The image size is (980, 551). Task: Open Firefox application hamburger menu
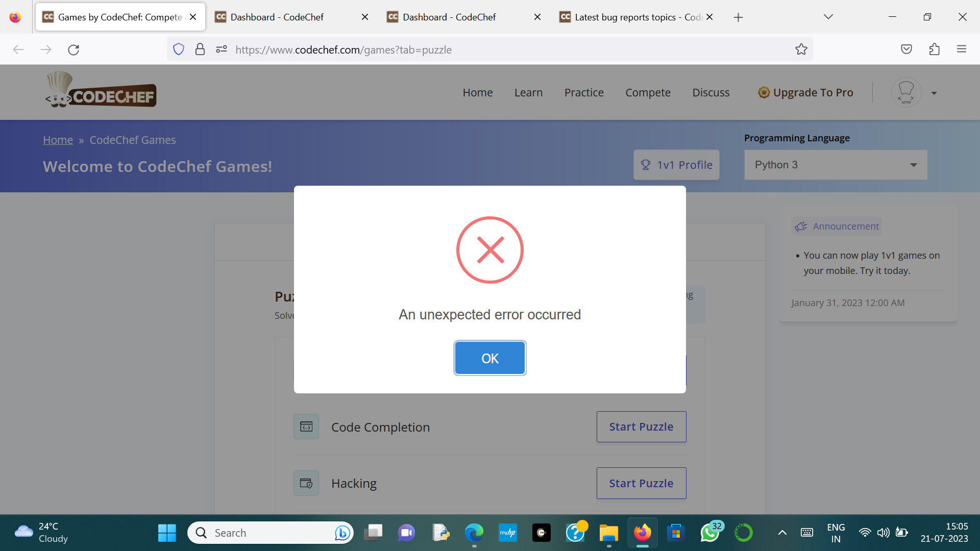(x=962, y=49)
